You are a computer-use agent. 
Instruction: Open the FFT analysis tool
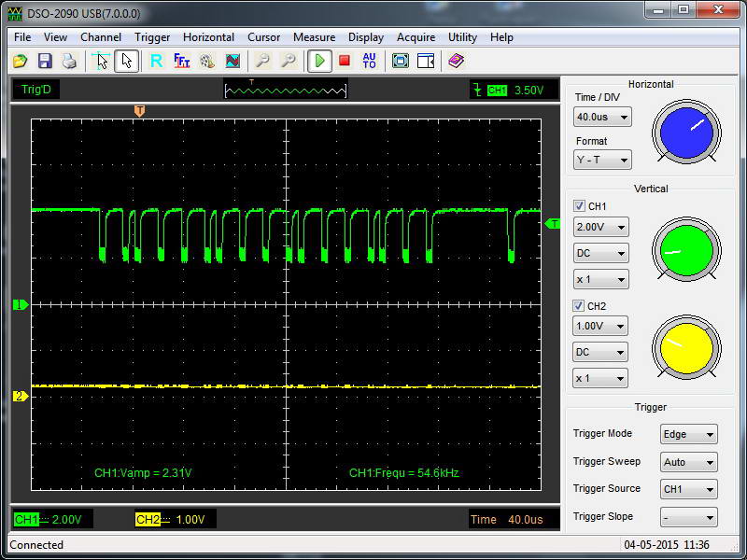[x=182, y=61]
